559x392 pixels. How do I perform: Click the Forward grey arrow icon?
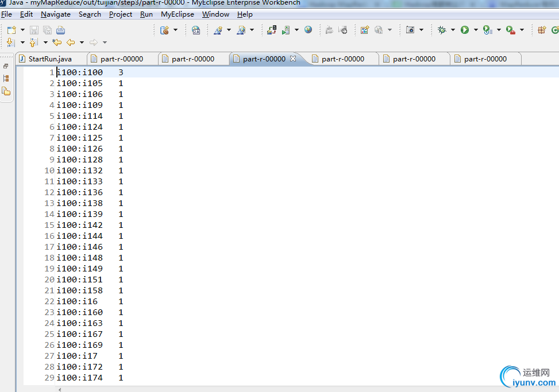click(94, 42)
